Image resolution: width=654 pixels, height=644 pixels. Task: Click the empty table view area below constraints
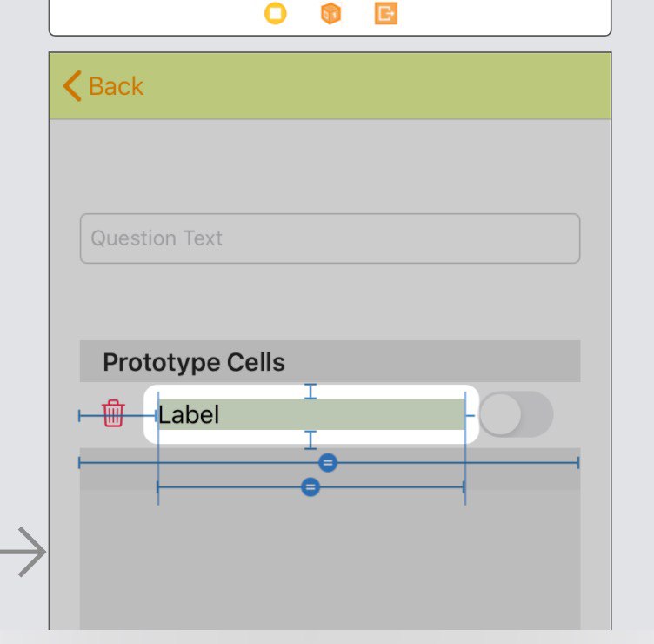click(x=330, y=566)
